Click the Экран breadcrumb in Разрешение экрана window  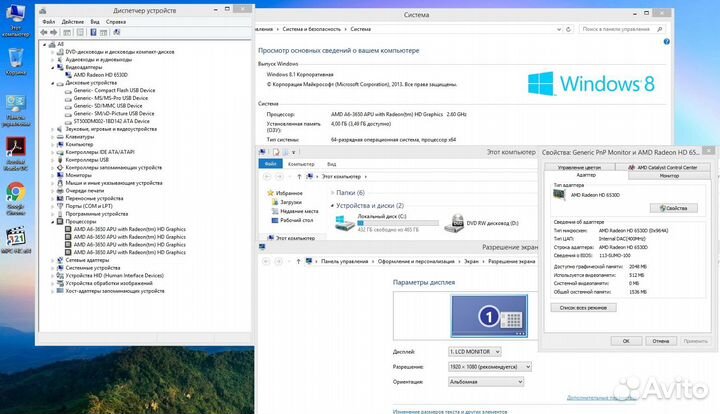[x=471, y=261]
